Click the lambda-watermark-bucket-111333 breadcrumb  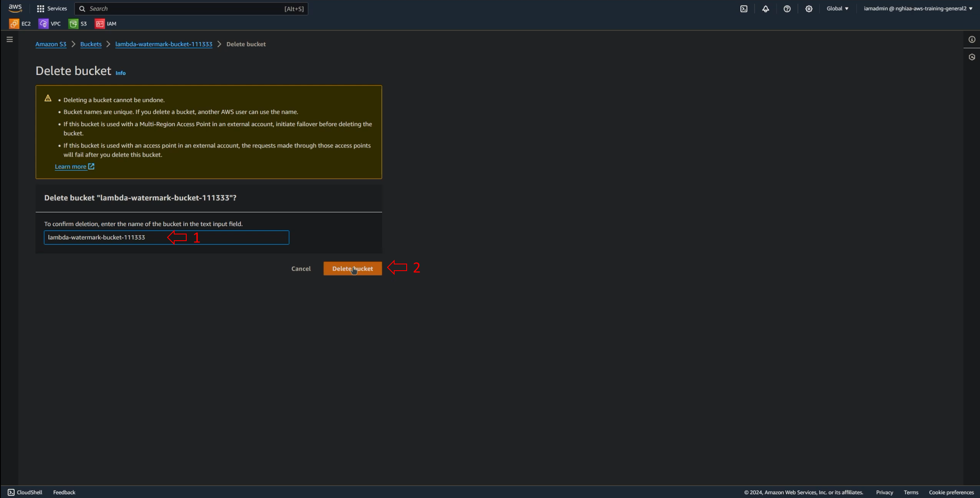pos(163,44)
